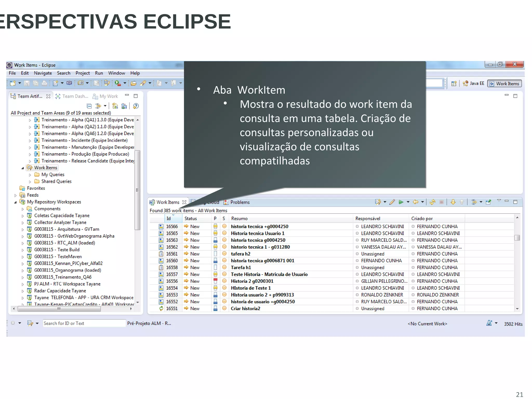Expand Treinamento - Incidente tree node
The height and width of the screenshot is (399, 532).
click(30, 141)
